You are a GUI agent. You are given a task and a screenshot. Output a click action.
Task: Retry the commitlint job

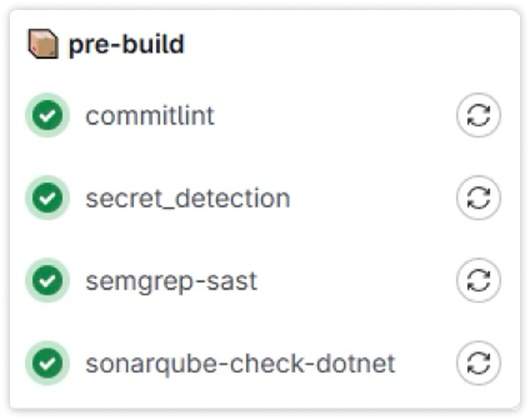[x=478, y=115]
